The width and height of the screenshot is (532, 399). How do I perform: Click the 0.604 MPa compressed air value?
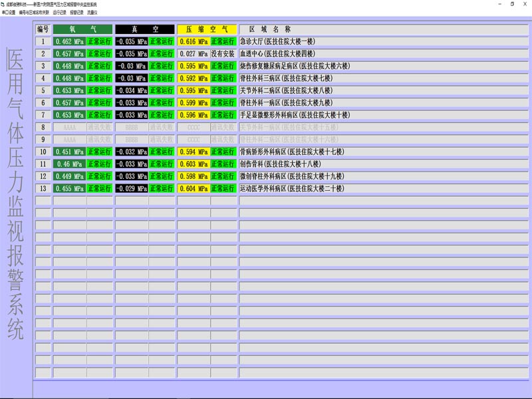pyautogui.click(x=194, y=189)
